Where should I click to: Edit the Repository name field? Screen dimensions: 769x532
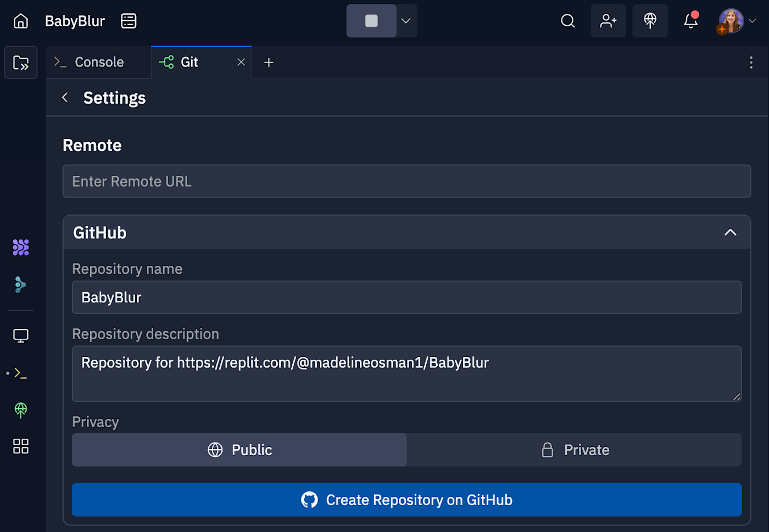point(406,297)
